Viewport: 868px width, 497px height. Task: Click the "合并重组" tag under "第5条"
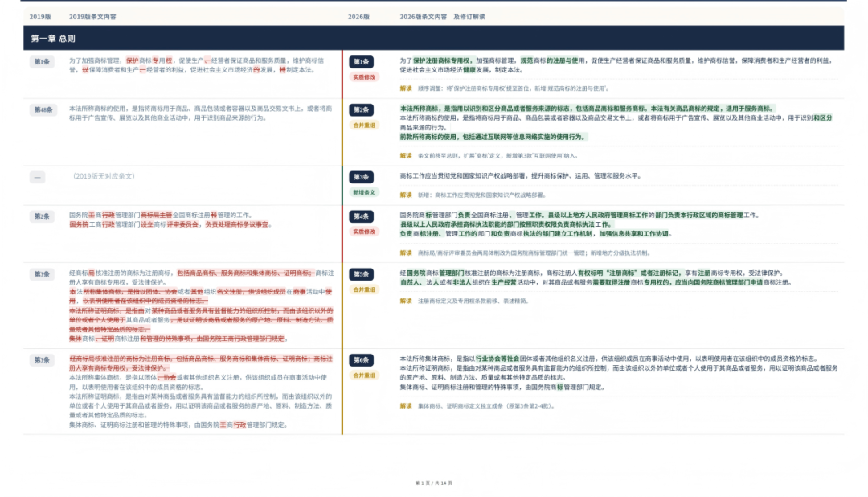click(x=364, y=290)
